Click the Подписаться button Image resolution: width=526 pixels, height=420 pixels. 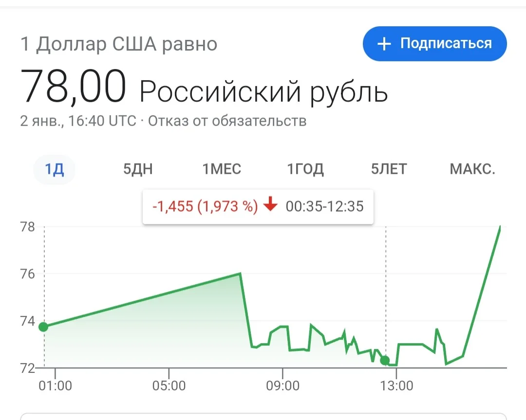[x=435, y=44]
